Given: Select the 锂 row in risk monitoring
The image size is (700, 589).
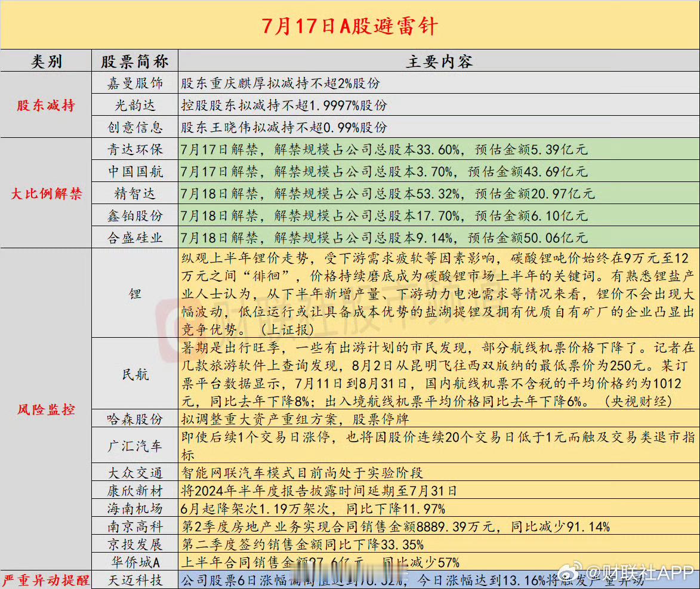Looking at the screenshot, I should point(134,294).
